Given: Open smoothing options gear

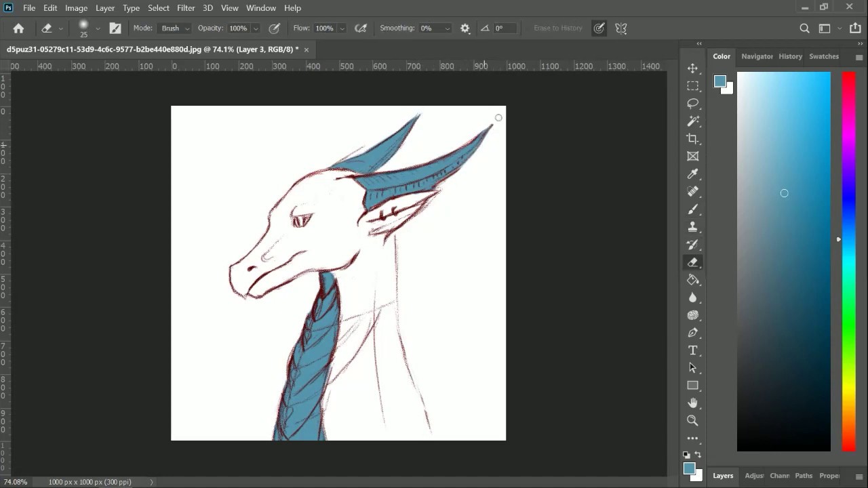Looking at the screenshot, I should 465,28.
